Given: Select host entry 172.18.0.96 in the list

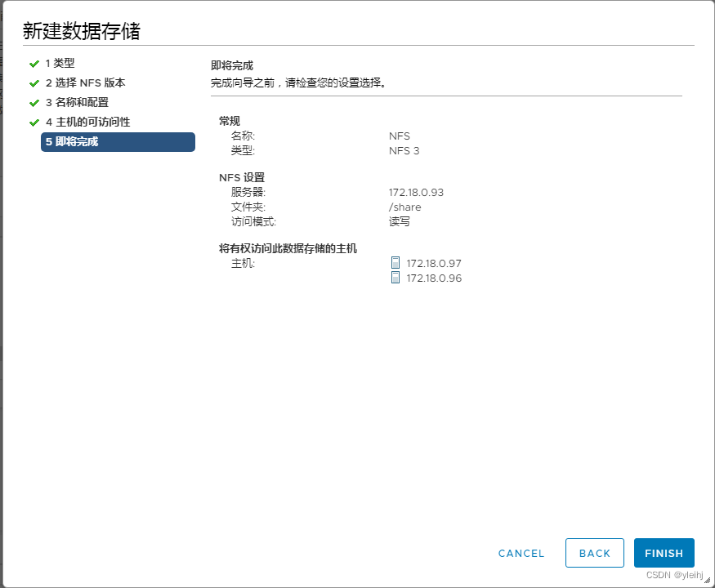Looking at the screenshot, I should pyautogui.click(x=435, y=278).
